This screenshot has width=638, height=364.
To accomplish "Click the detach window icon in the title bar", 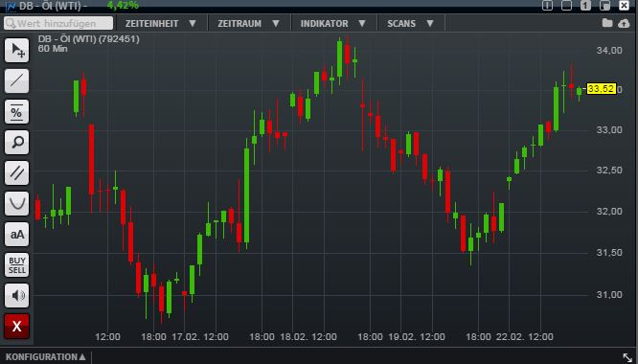I will (x=604, y=6).
